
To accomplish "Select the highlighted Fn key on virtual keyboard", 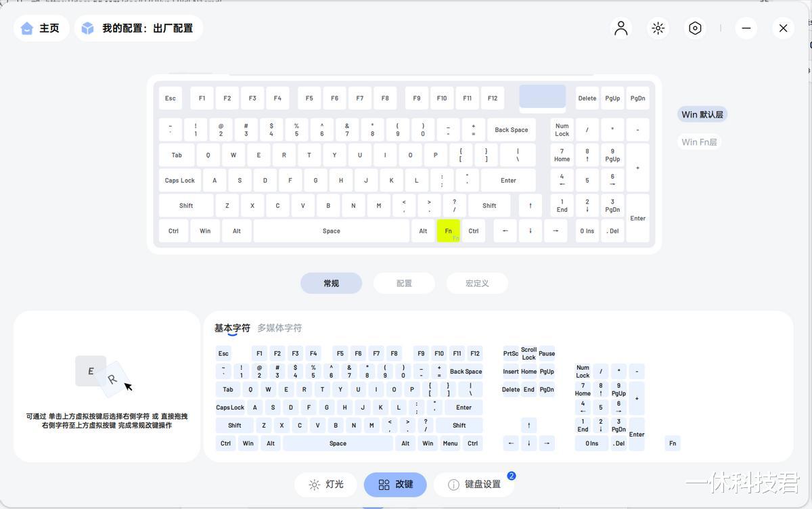I will 448,231.
